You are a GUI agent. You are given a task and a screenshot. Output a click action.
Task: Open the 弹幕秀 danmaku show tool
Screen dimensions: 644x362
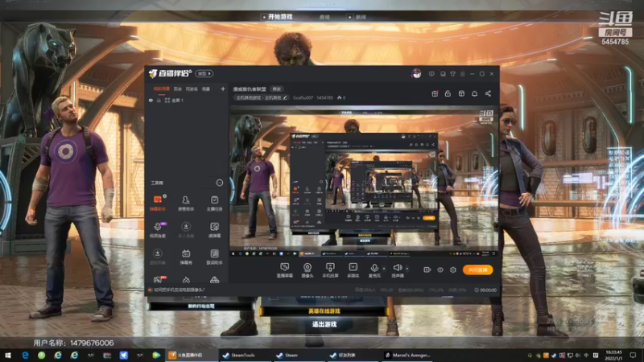pyautogui.click(x=186, y=257)
